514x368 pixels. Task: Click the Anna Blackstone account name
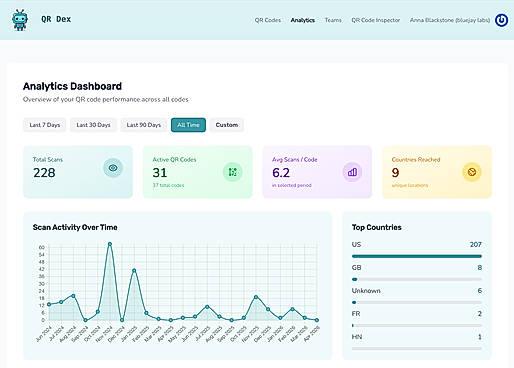click(450, 20)
